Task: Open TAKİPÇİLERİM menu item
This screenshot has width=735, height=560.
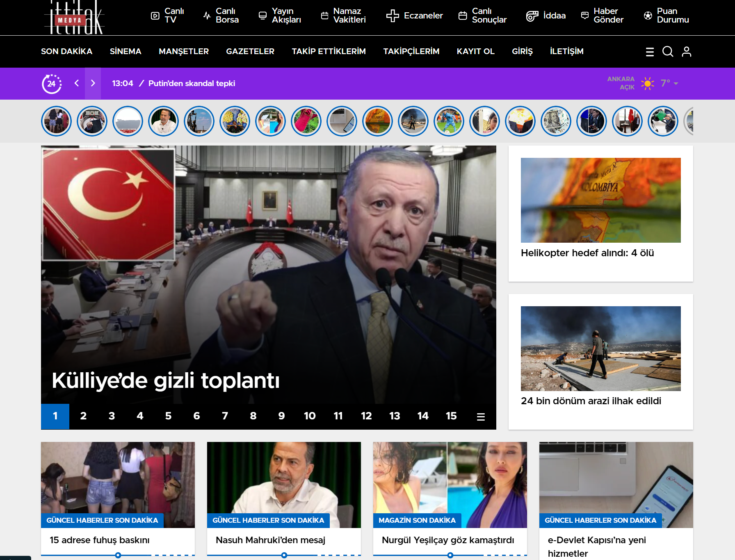Action: [x=411, y=51]
